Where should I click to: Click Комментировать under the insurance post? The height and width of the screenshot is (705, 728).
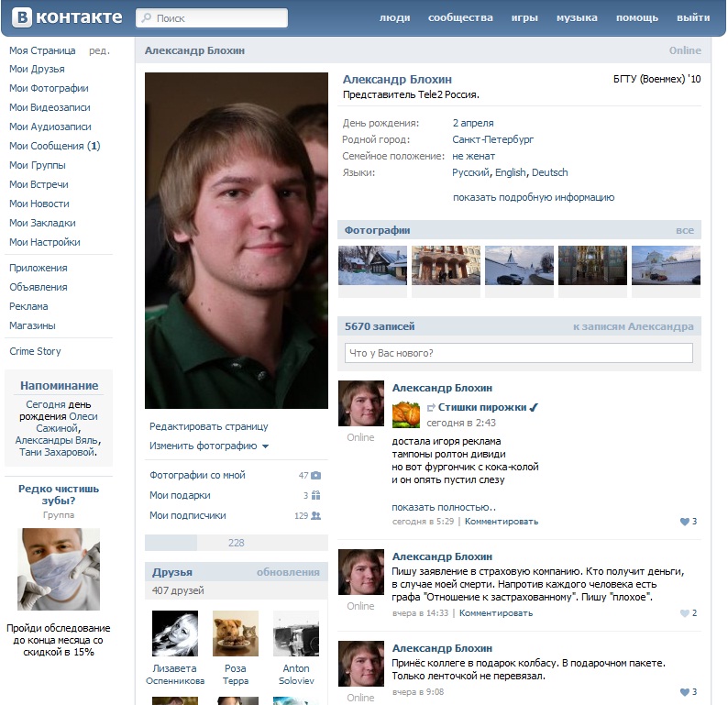click(496, 613)
